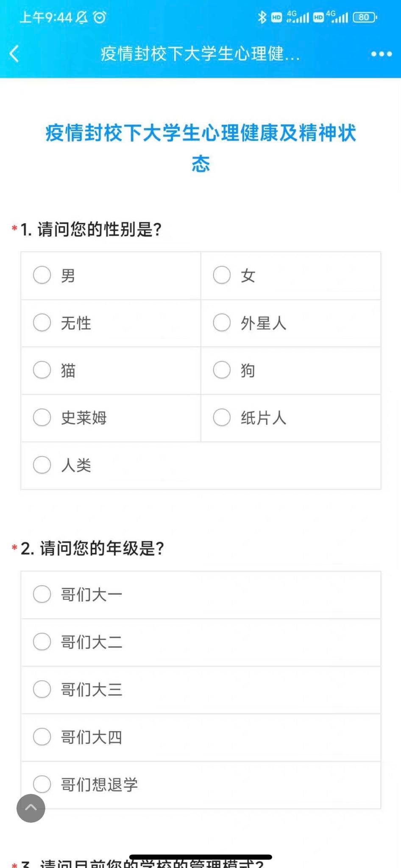Select the 女 gender option
Screen dimensions: 401x868
pyautogui.click(x=222, y=275)
